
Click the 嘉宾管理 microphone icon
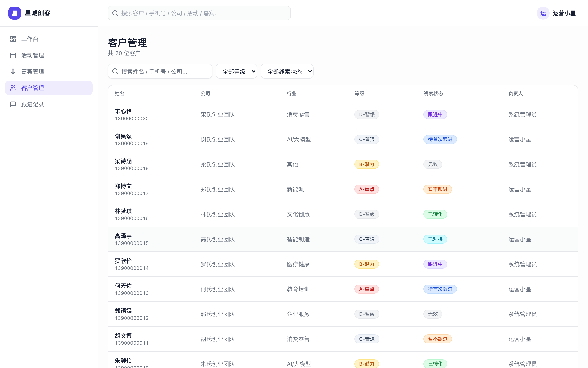(13, 72)
